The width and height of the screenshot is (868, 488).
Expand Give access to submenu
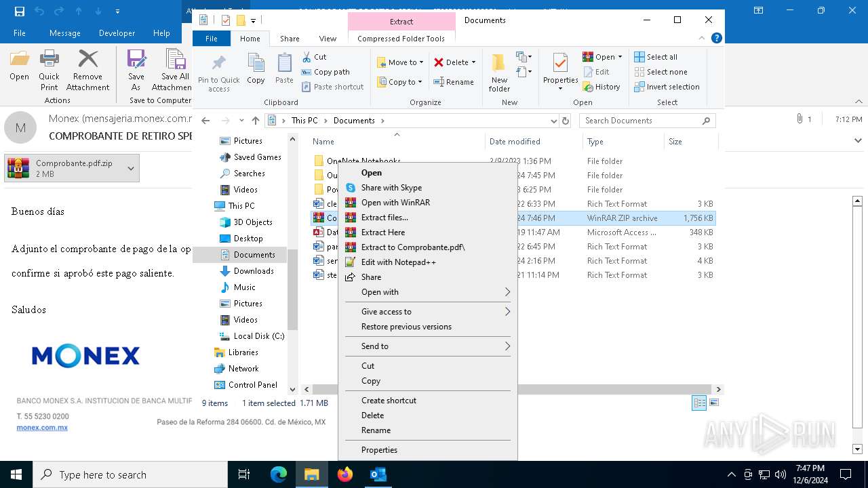[428, 312]
